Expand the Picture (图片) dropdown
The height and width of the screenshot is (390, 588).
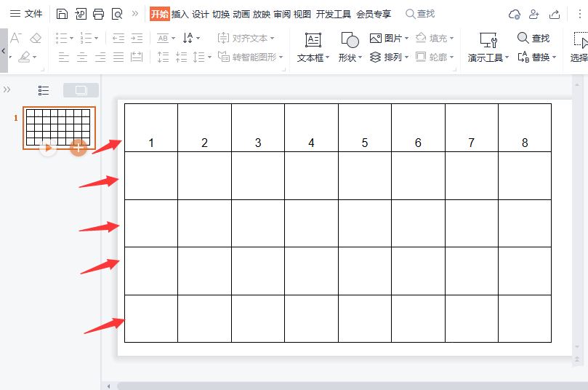[406, 38]
